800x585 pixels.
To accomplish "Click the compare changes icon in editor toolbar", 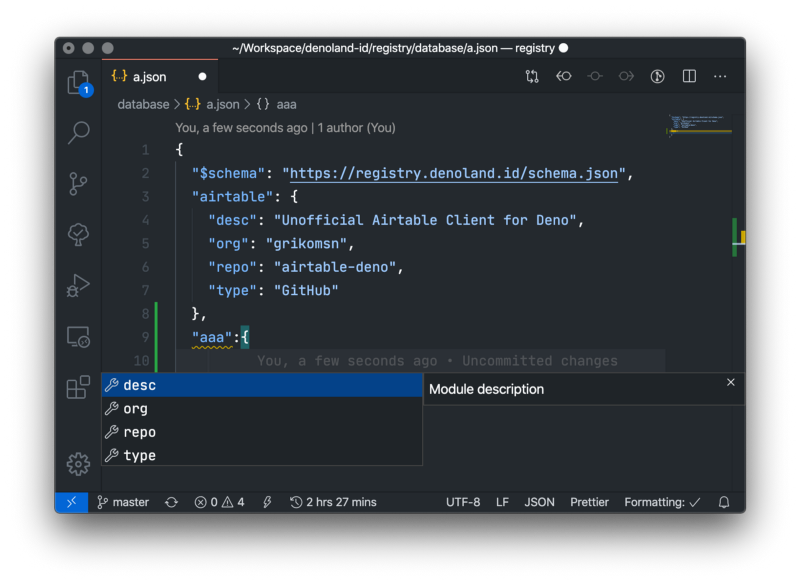I will [x=532, y=77].
